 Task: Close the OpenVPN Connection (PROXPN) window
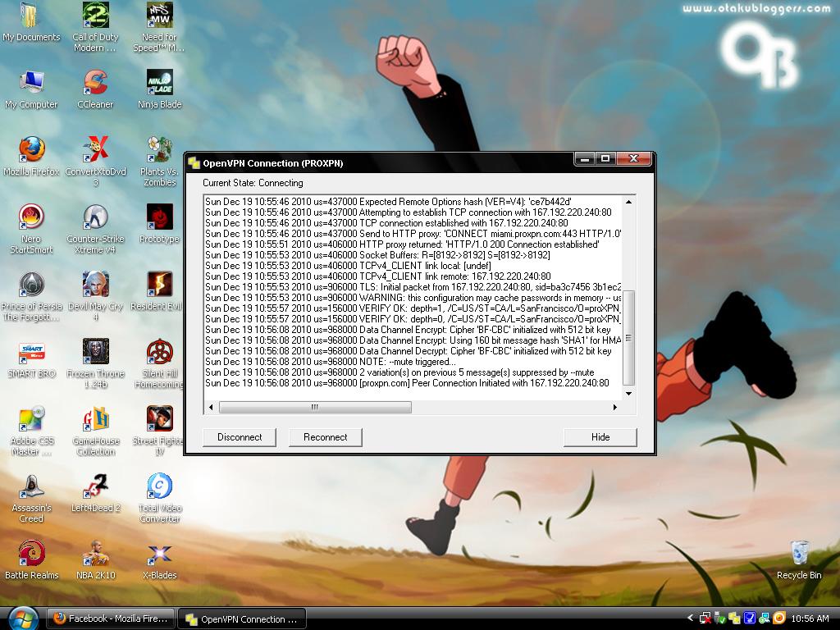(633, 158)
